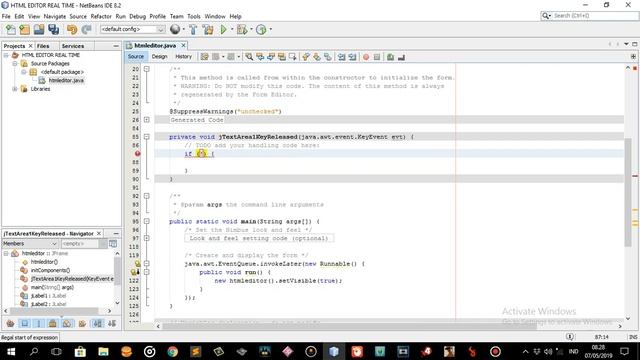
Task: Collapse the Source Packages node
Action: pos(15,64)
